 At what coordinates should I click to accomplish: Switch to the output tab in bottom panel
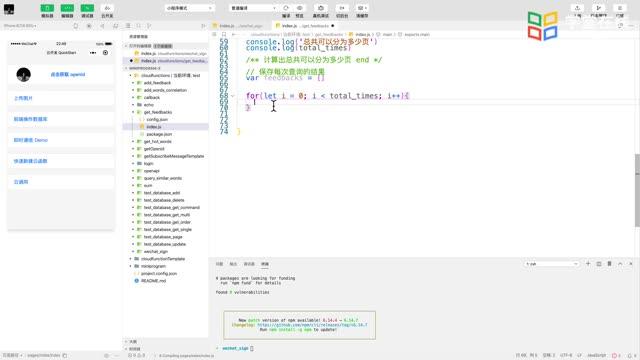coord(233,264)
